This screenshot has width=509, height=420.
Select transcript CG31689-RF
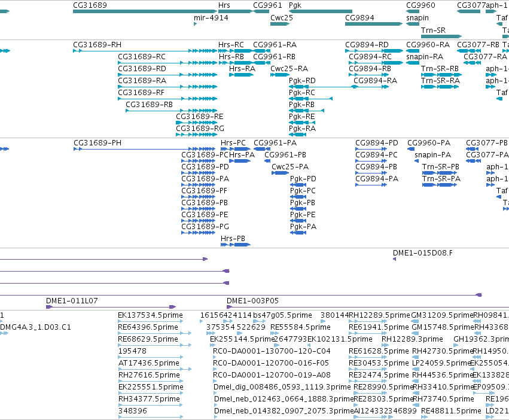click(x=167, y=99)
